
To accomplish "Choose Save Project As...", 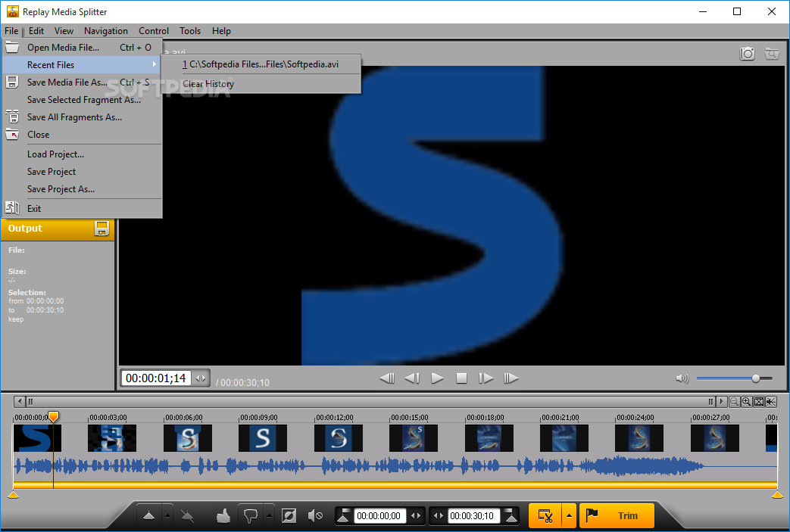I will tap(82, 189).
